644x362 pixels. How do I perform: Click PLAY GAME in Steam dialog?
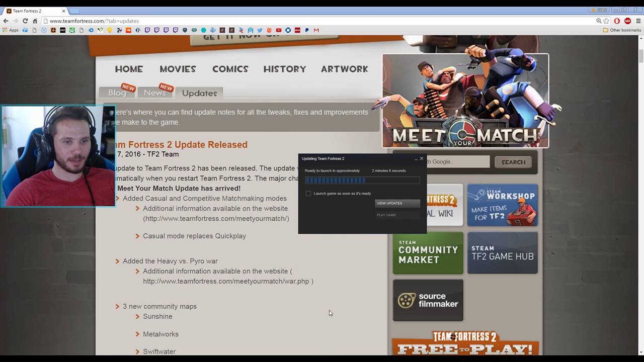click(397, 215)
